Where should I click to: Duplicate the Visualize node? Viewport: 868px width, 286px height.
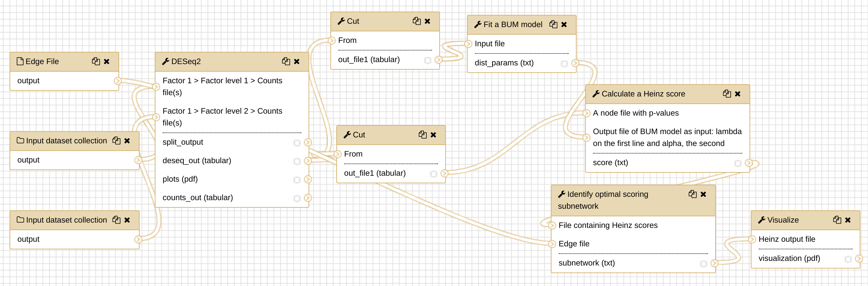pos(837,220)
